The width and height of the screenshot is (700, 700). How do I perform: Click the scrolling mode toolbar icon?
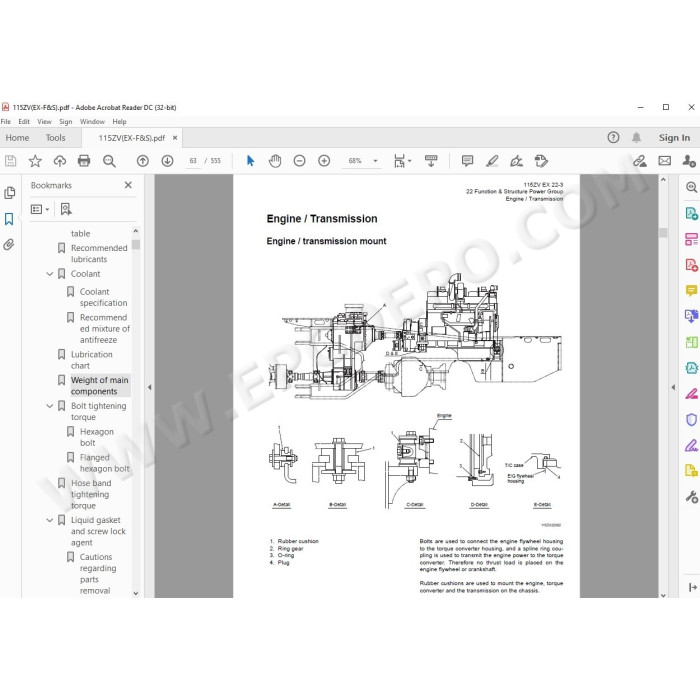click(x=431, y=161)
